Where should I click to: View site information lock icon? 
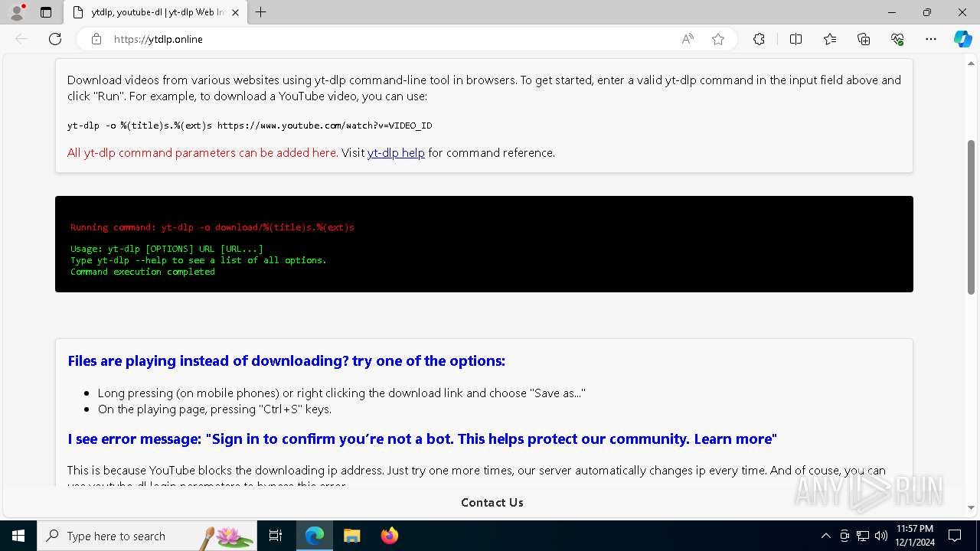click(96, 39)
